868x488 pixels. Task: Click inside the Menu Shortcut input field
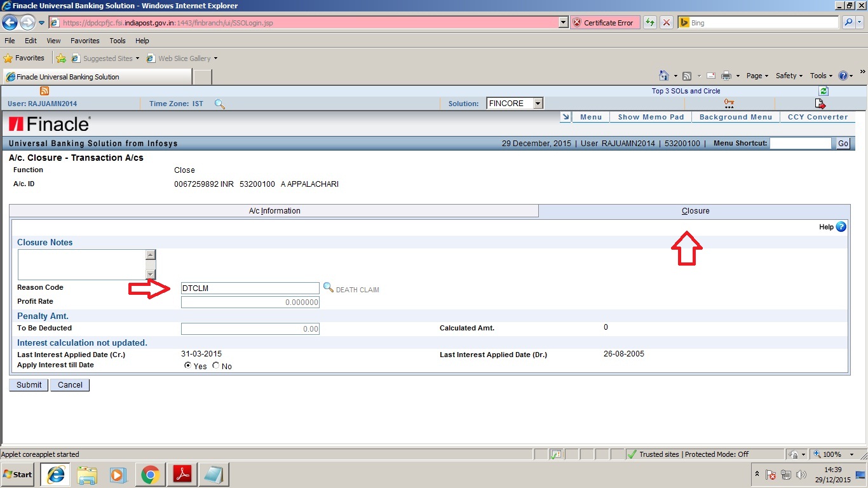tap(801, 143)
